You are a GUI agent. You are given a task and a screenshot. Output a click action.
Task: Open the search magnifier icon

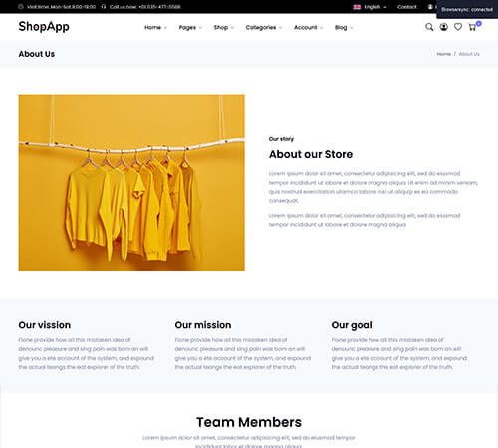pos(429,27)
